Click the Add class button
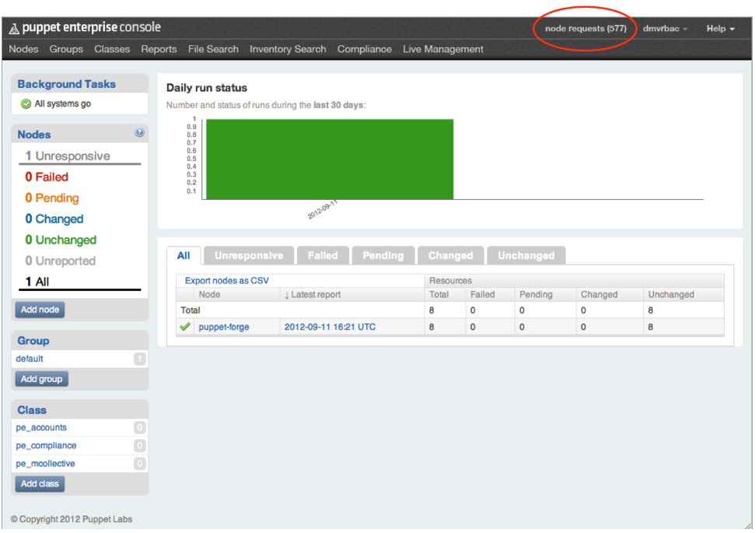756x533 pixels. click(40, 484)
